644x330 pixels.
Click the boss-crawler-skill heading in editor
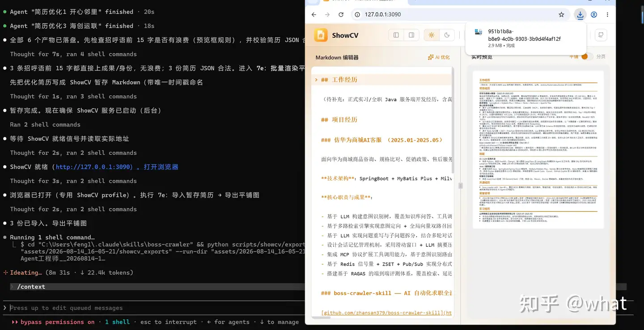386,293
